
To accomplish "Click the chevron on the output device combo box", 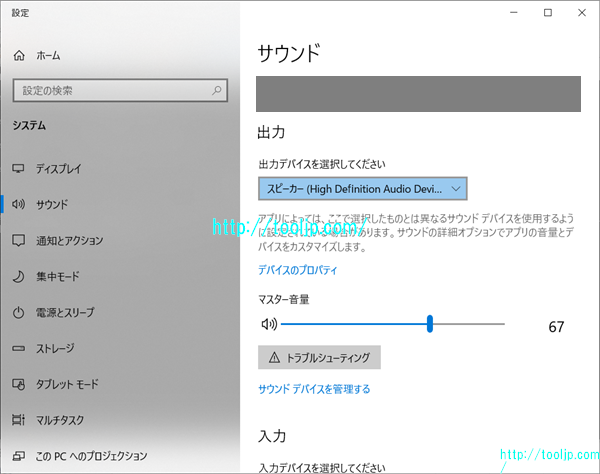I will (x=456, y=189).
